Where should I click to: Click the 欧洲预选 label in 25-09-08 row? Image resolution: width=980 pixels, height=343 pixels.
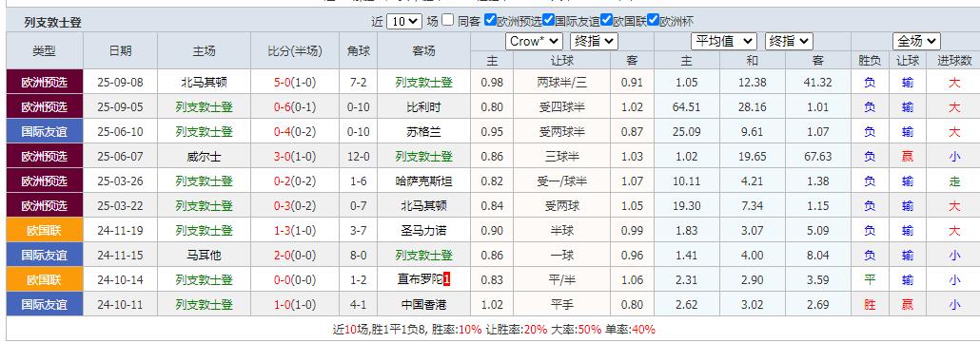pyautogui.click(x=45, y=83)
